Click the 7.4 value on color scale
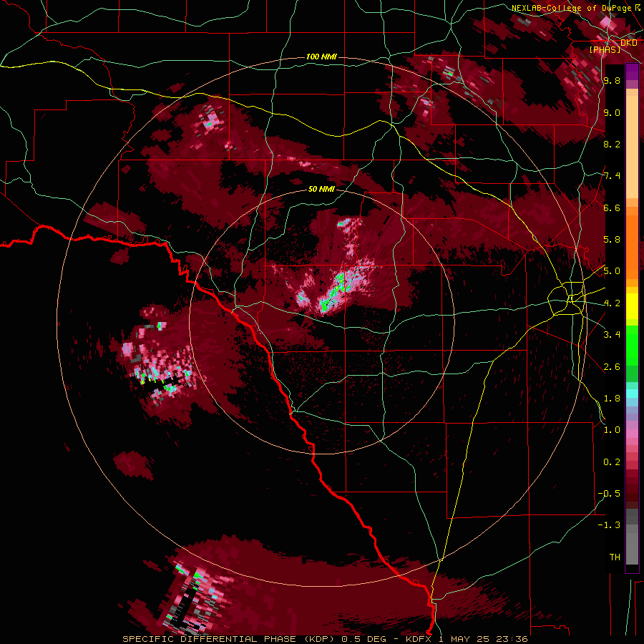This screenshot has height=644, width=644. click(612, 176)
